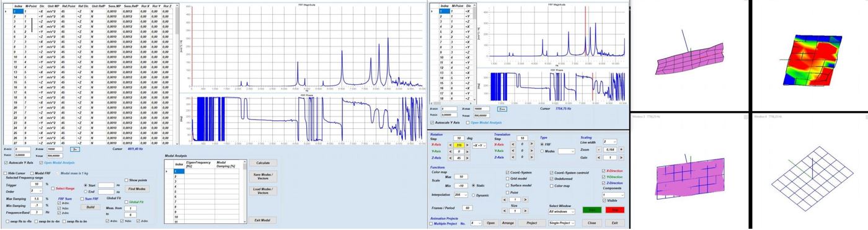Click the red Stop animation button

(615, 210)
